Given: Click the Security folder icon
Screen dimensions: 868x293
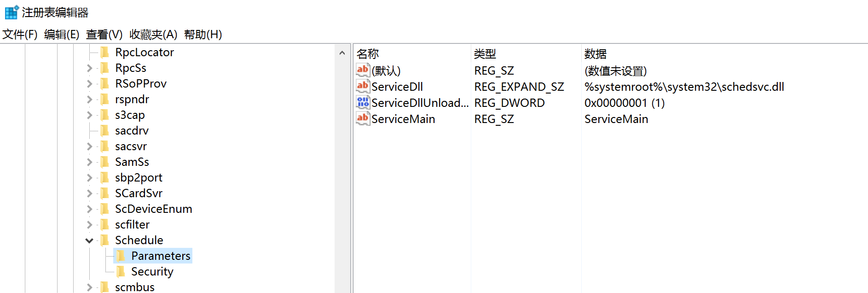Looking at the screenshot, I should tap(121, 271).
